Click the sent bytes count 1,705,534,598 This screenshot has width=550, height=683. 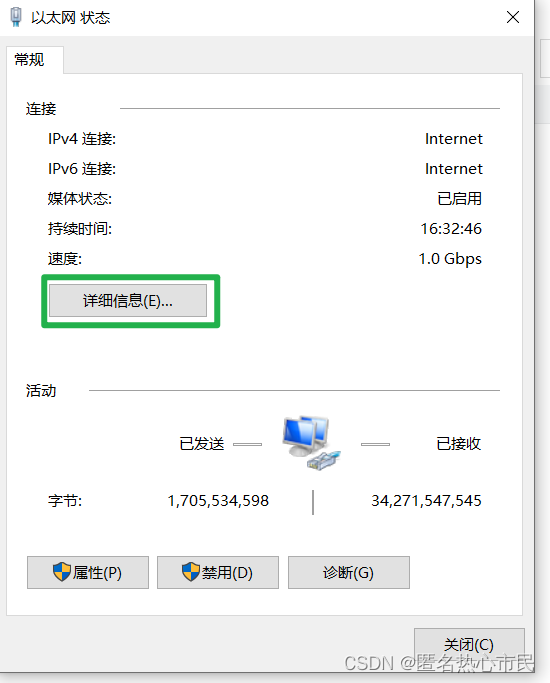tap(218, 501)
